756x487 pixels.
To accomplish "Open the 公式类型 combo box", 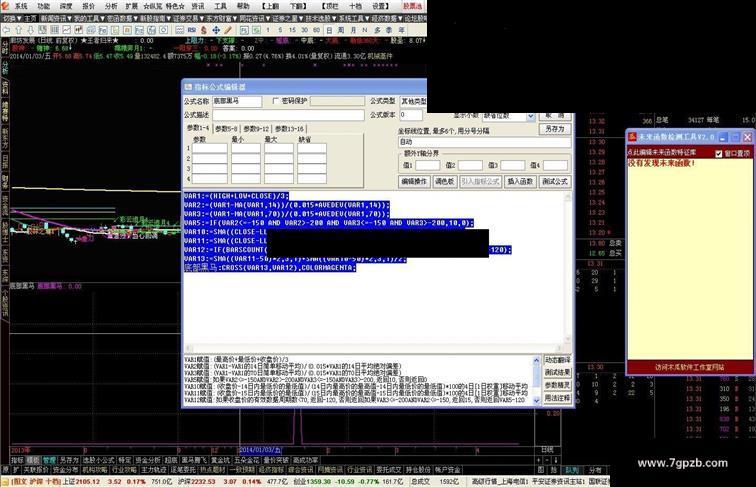I will (413, 101).
